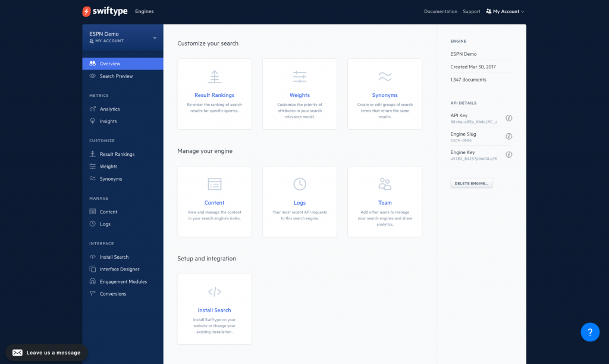The width and height of the screenshot is (609, 364).
Task: Click Engines in the top navigation
Action: click(x=145, y=11)
